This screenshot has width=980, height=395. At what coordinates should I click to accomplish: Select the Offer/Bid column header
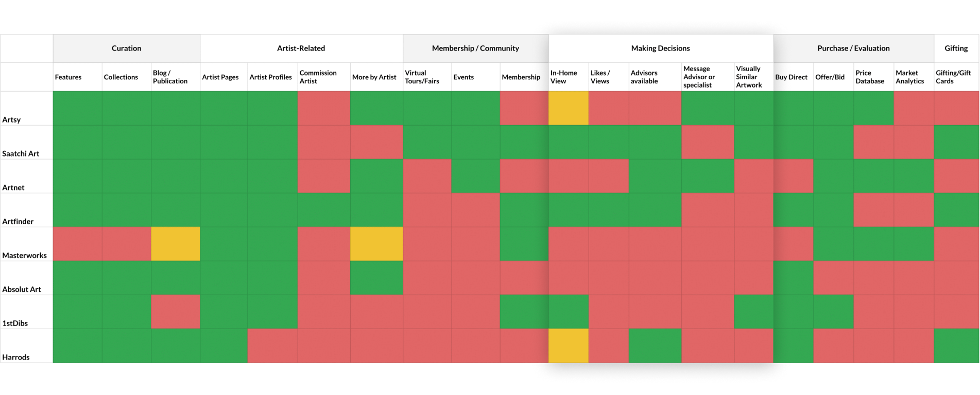click(x=834, y=77)
